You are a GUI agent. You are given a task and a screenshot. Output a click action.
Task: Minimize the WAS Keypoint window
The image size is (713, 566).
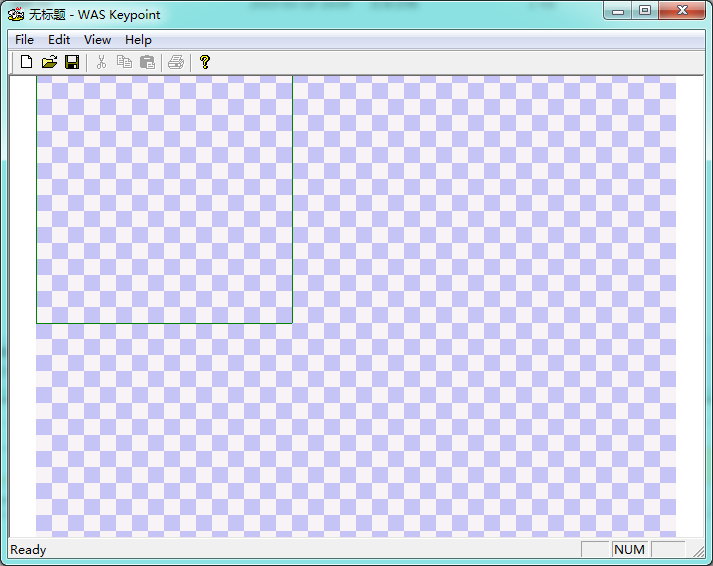pos(618,10)
